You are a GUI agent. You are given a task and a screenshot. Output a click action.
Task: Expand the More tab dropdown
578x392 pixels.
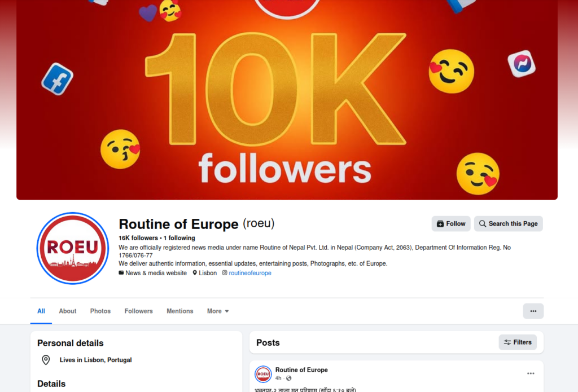tap(218, 311)
